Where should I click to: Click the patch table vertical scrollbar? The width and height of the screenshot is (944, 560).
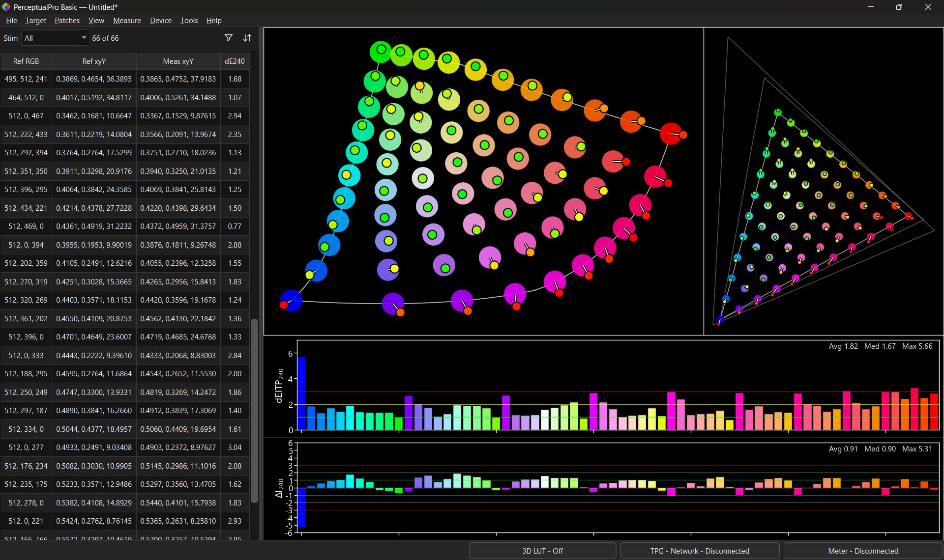[254, 411]
